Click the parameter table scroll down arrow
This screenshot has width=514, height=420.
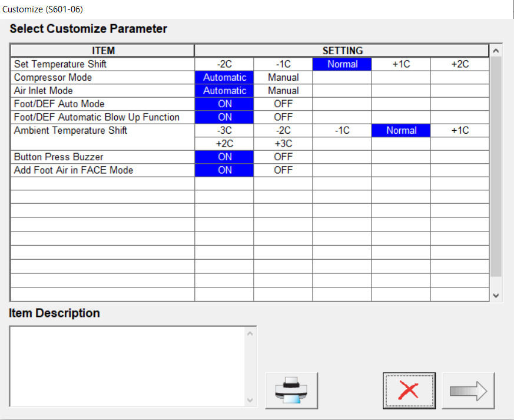coord(496,296)
